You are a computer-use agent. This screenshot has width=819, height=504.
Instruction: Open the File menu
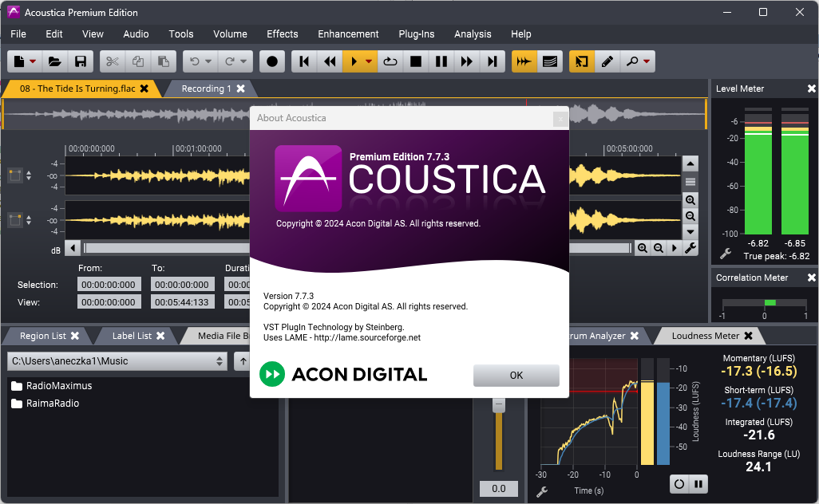click(x=18, y=34)
